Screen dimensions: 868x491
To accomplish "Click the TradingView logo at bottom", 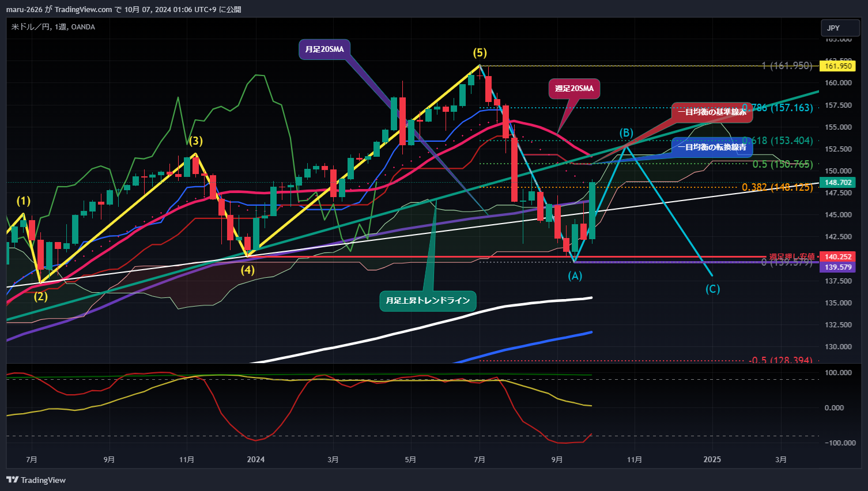I will 36,480.
